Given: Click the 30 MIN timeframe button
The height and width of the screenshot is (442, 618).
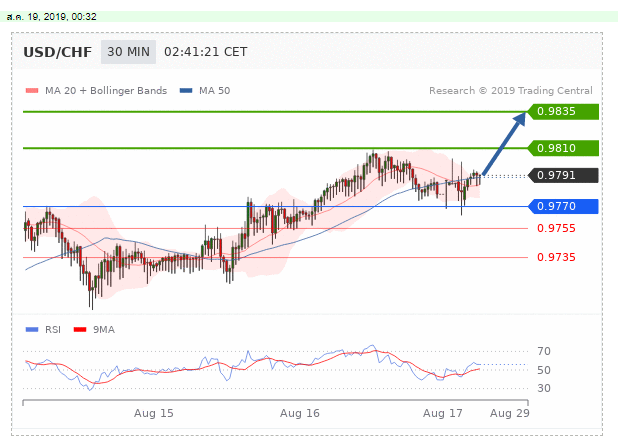Looking at the screenshot, I should click(128, 52).
